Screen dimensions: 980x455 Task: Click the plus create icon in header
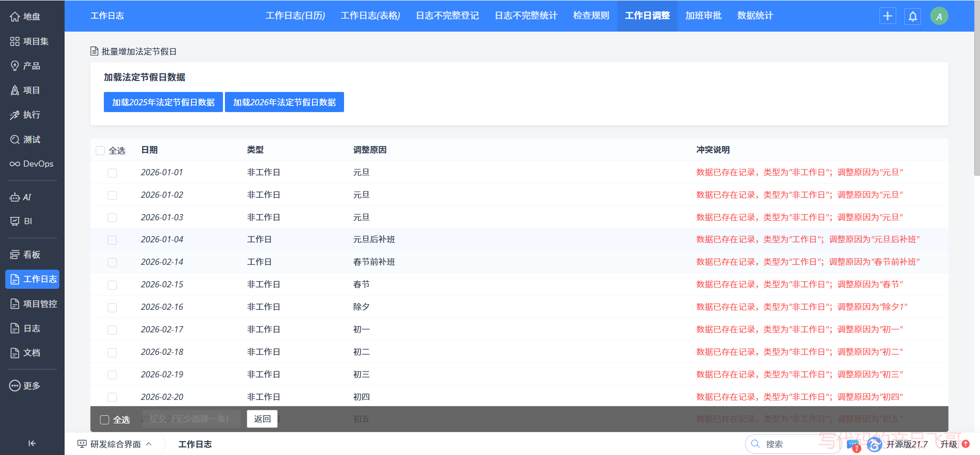[x=888, y=16]
